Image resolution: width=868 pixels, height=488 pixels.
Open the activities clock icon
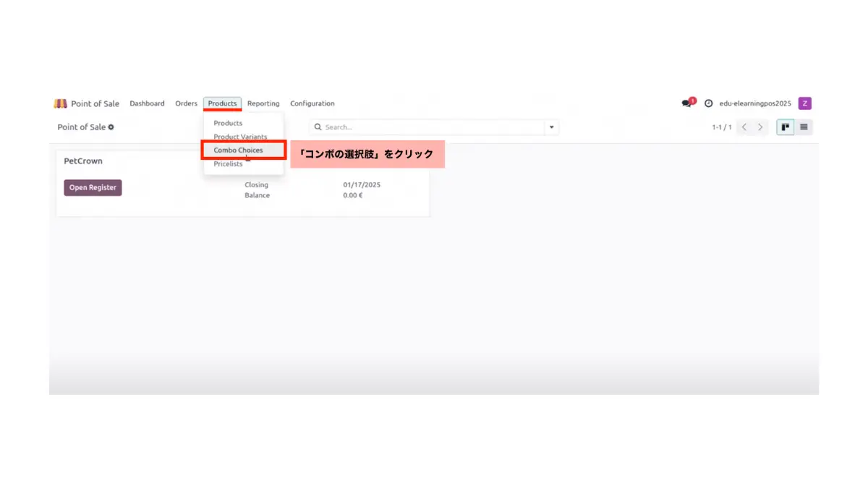(x=709, y=103)
